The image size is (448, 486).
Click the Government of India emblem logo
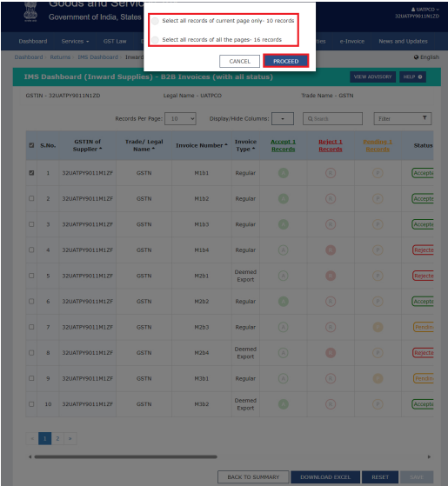click(30, 12)
